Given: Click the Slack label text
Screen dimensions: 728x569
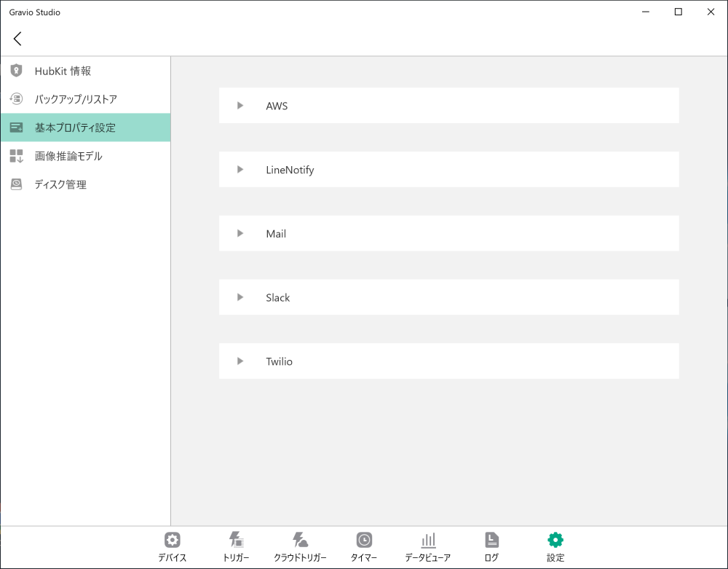Looking at the screenshot, I should (x=277, y=298).
